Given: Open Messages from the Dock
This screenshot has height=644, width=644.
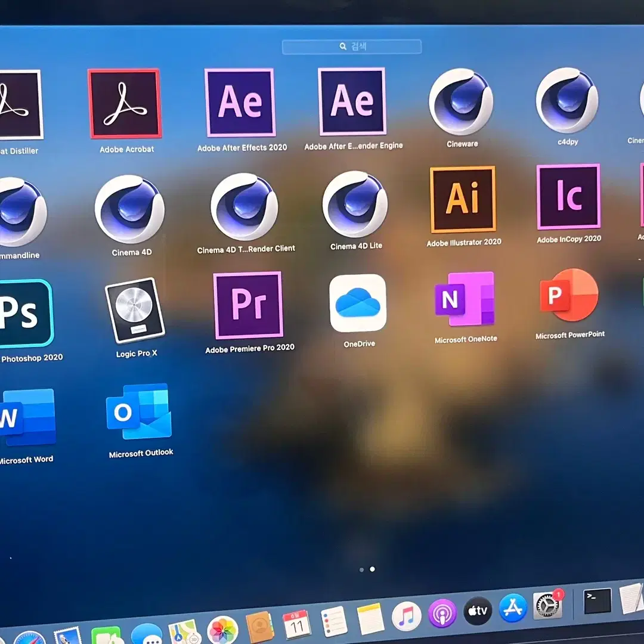Looking at the screenshot, I should coord(147,635).
